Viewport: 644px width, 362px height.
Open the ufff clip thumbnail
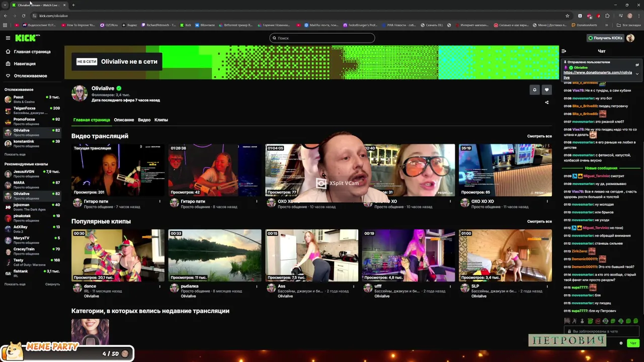tap(409, 255)
